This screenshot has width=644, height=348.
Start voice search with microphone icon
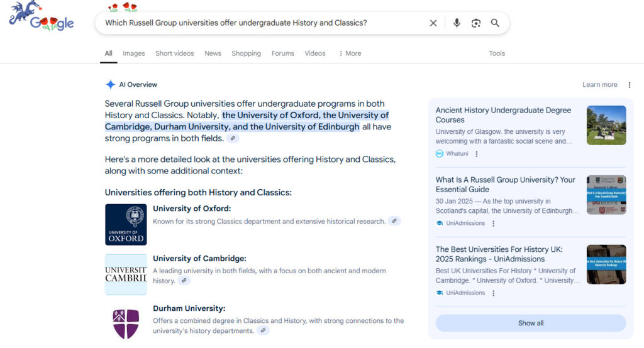point(457,23)
